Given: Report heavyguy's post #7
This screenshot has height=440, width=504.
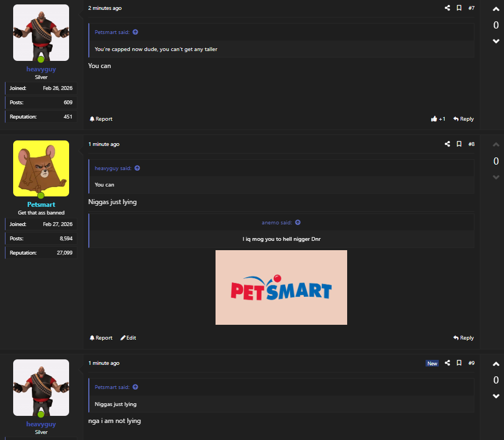Looking at the screenshot, I should click(101, 119).
